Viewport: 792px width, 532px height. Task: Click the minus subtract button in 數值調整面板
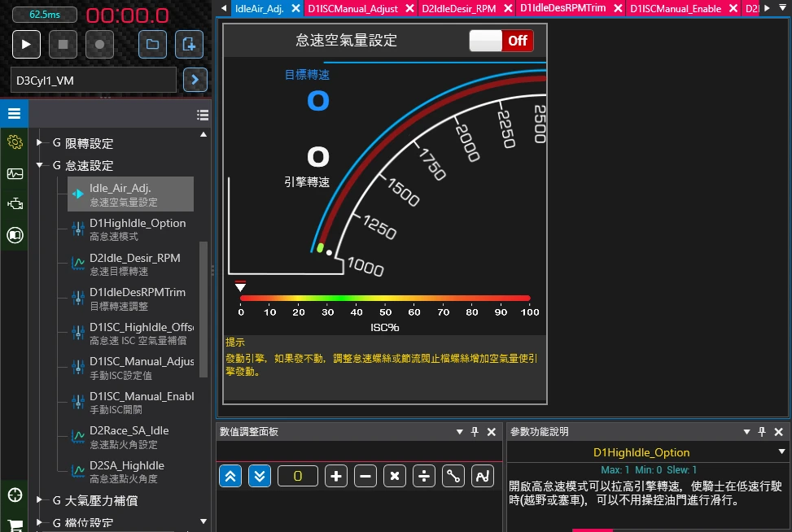pos(365,476)
